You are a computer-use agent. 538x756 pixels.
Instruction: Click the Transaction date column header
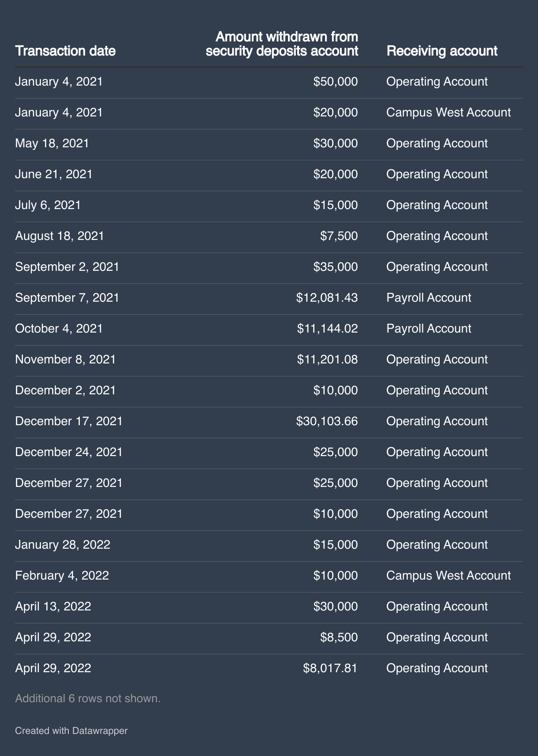point(65,51)
